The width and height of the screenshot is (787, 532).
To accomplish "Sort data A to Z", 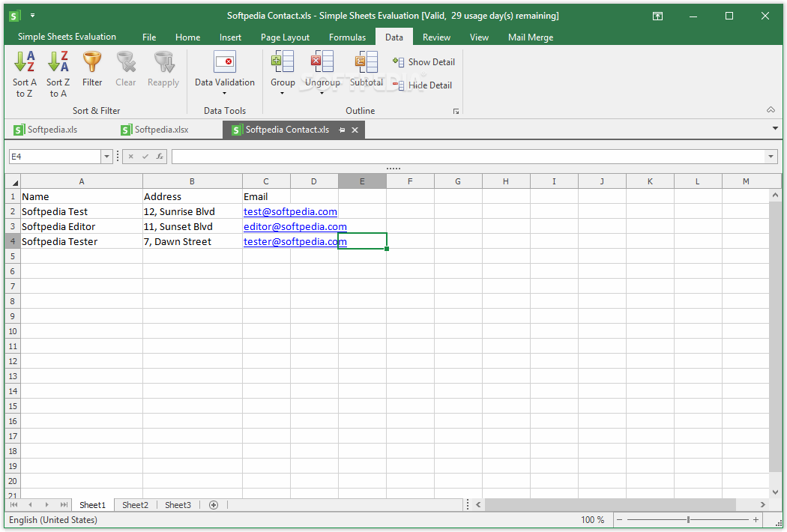I will point(24,74).
